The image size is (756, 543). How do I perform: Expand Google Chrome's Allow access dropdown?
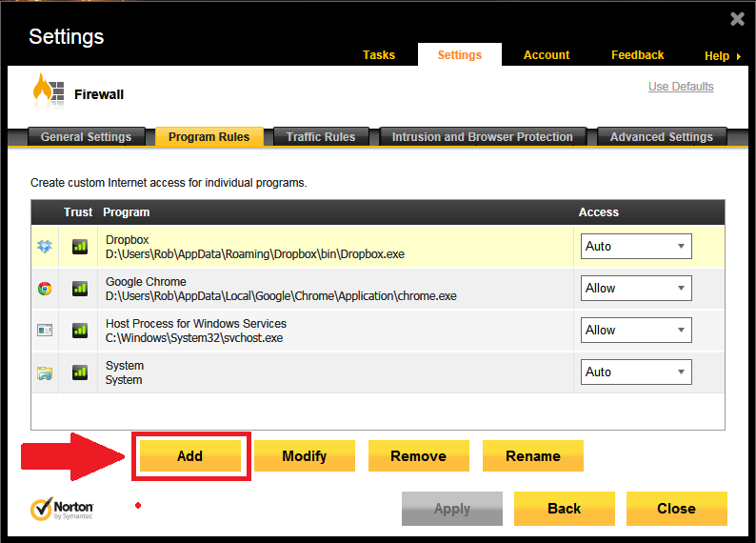(636, 288)
